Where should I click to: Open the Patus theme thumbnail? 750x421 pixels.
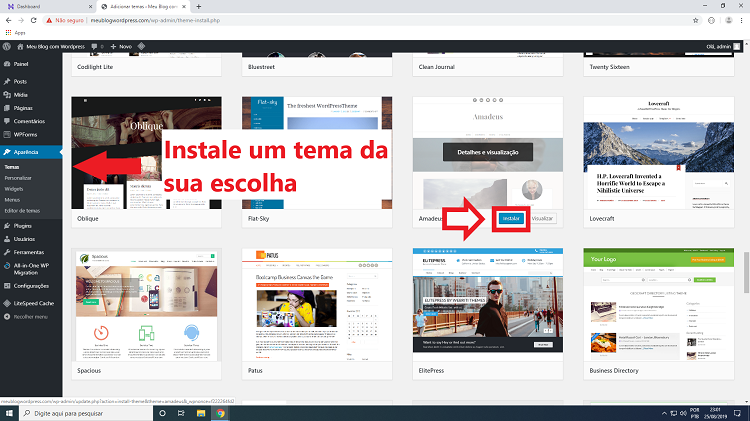[317, 305]
